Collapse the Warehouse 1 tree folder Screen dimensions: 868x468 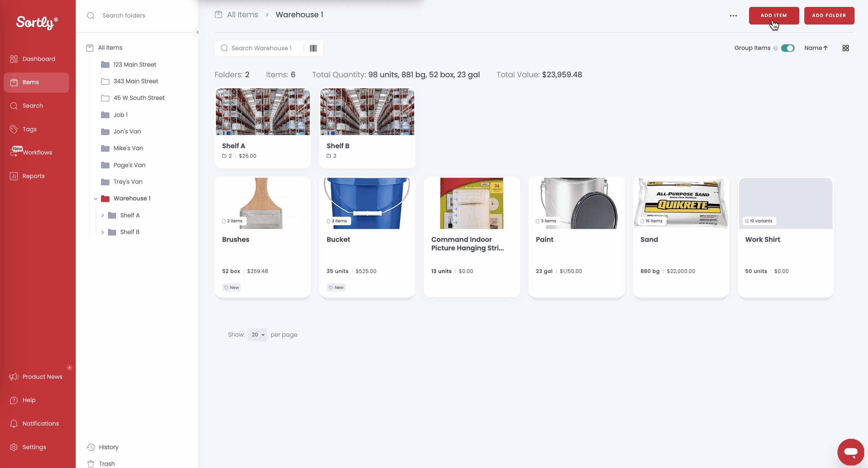click(x=95, y=199)
